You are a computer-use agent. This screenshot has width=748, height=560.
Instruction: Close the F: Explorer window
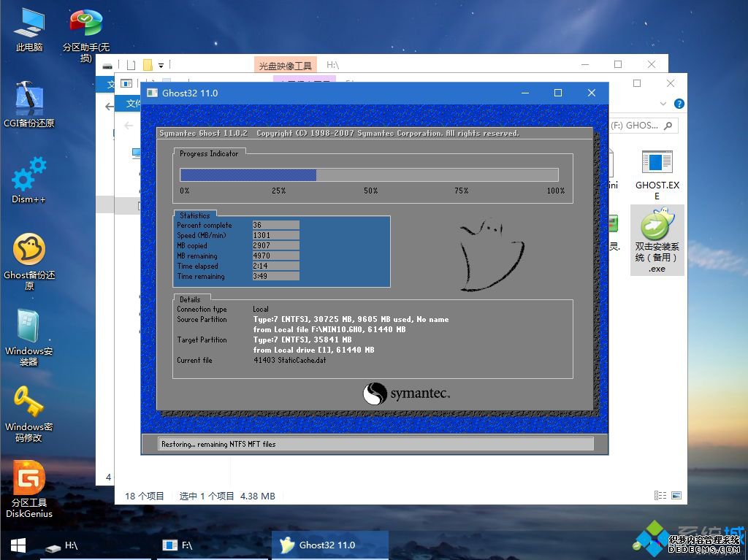[671, 83]
